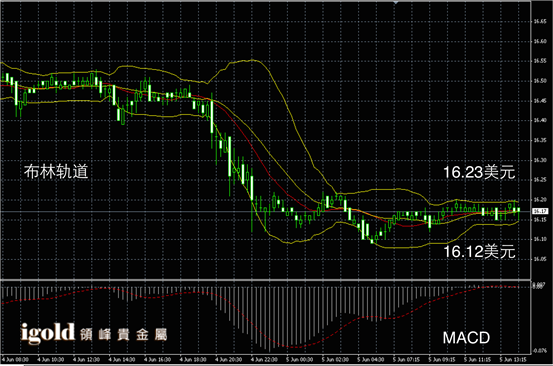Click the -0.076 MACD scale label
This screenshot has width=553, height=366.
point(540,350)
